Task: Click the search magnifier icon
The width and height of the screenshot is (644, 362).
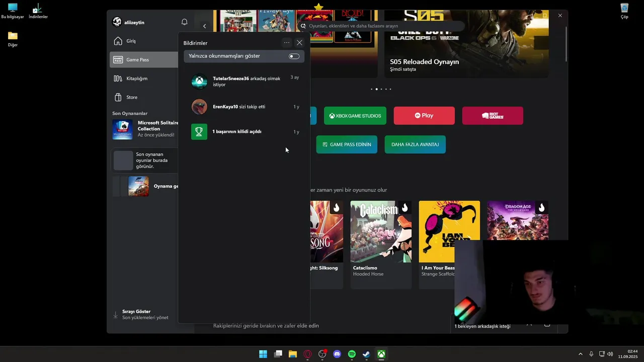Action: pyautogui.click(x=303, y=26)
